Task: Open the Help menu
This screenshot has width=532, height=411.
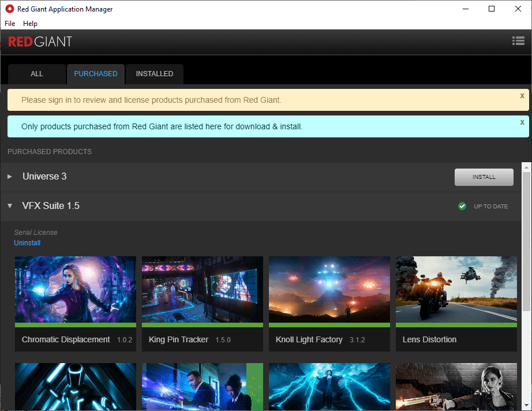Action: (x=30, y=24)
